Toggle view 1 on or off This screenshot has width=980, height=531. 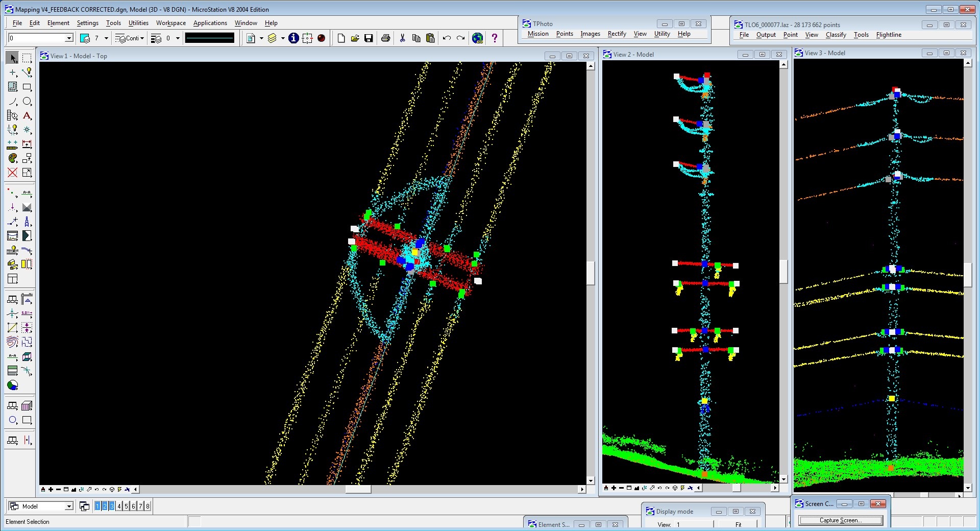(97, 506)
